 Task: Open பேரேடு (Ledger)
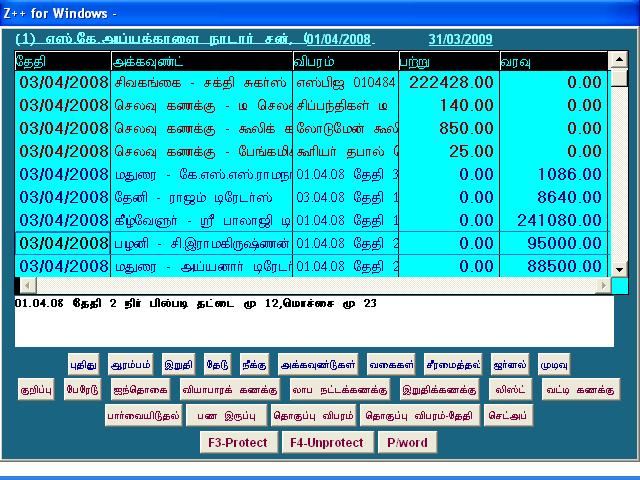pos(82,389)
